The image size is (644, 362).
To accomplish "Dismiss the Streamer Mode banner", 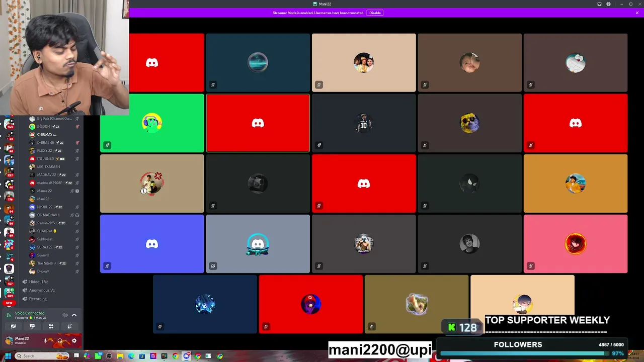I will (x=637, y=13).
